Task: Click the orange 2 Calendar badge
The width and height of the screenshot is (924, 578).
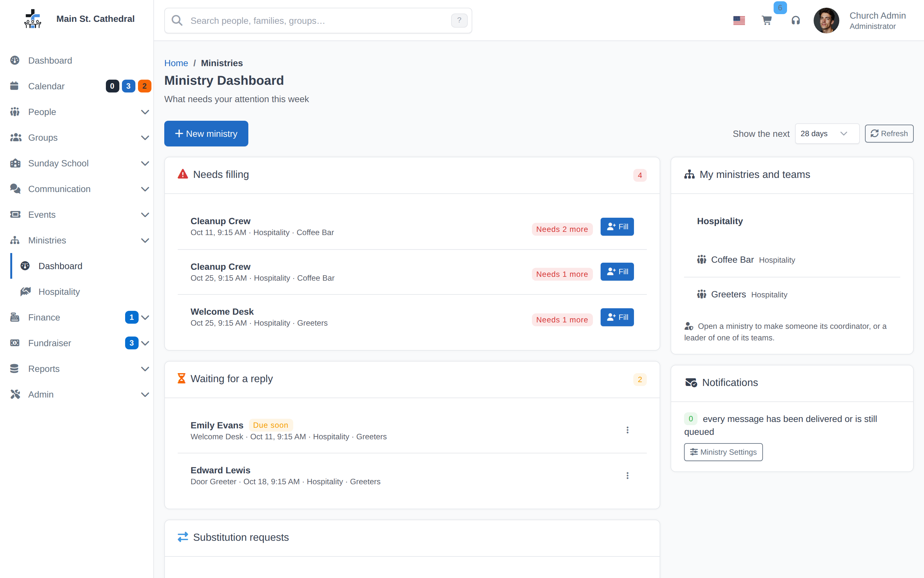Action: (x=144, y=86)
